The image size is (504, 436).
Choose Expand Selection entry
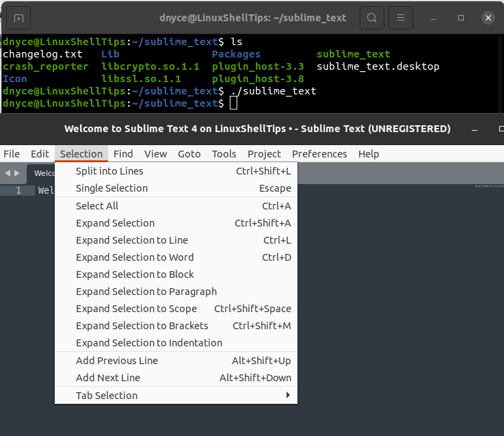(x=176, y=223)
